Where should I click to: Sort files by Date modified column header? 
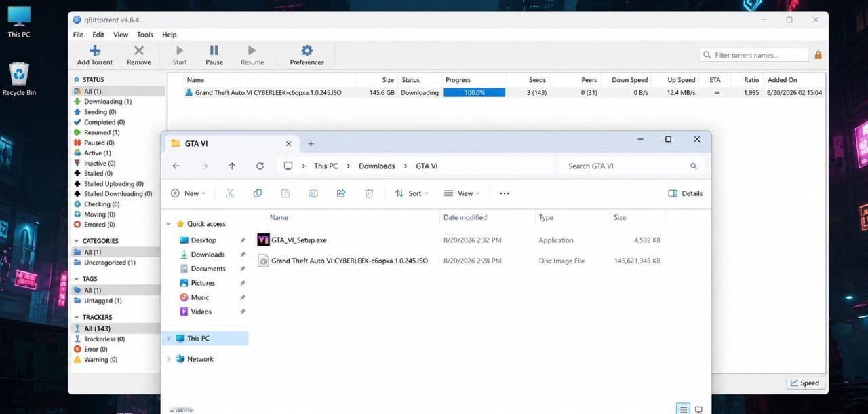(486, 217)
